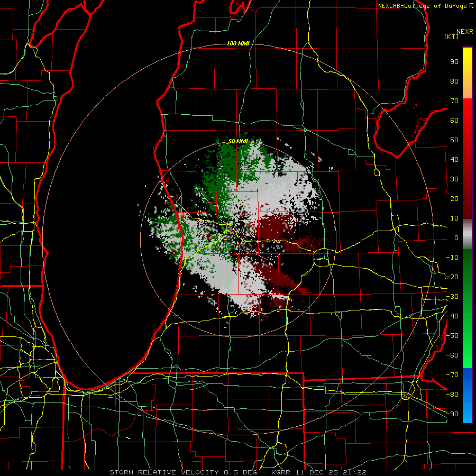Click the NEXR label above the color bar
476x476 pixels.
pyautogui.click(x=465, y=32)
